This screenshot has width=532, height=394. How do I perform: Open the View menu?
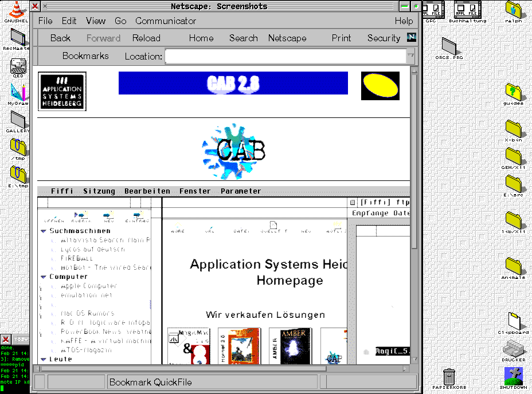coord(95,21)
